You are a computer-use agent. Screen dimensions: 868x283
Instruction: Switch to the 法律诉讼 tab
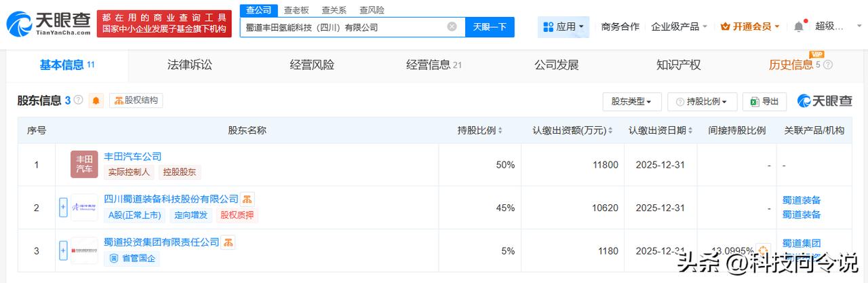point(189,65)
